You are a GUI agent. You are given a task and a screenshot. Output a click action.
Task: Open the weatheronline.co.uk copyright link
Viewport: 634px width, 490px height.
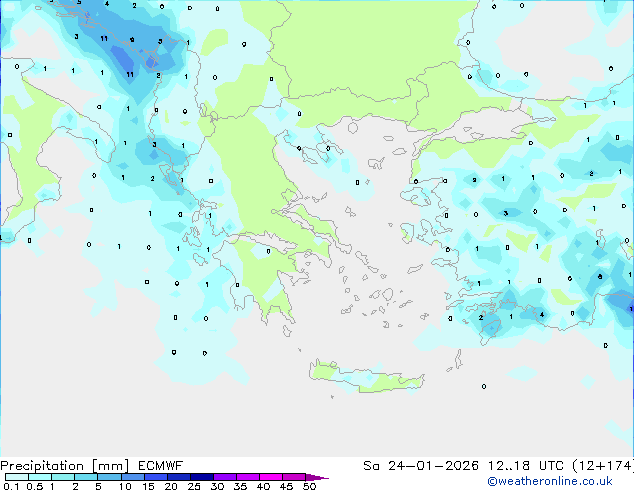pos(550,481)
